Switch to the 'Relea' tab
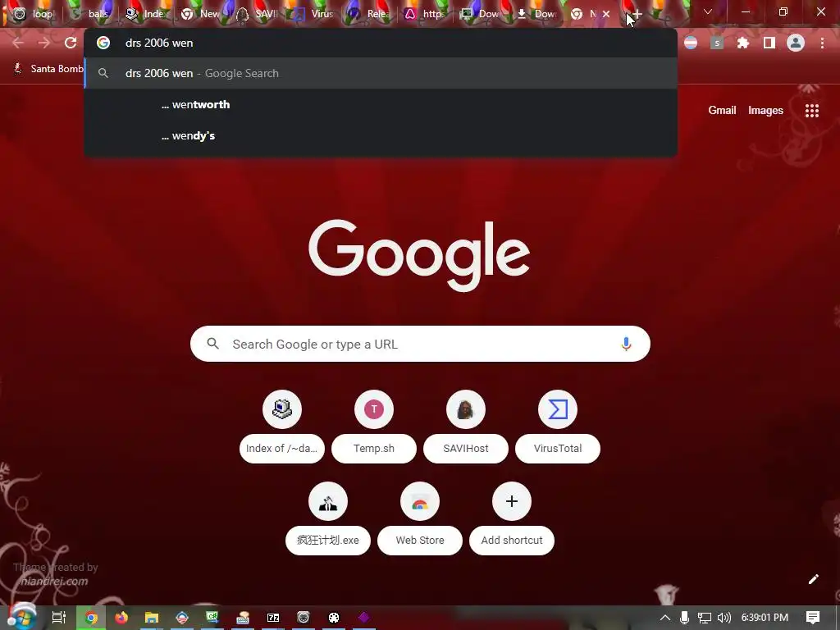The height and width of the screenshot is (630, 840). point(370,14)
